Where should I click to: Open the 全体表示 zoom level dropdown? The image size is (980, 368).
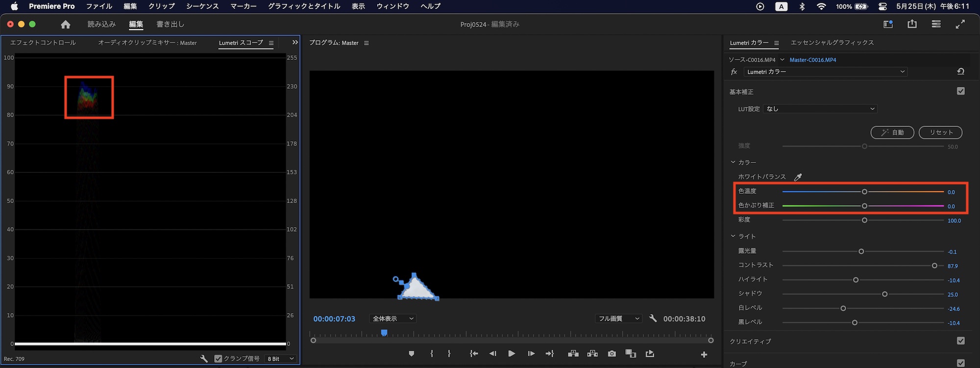coord(393,319)
